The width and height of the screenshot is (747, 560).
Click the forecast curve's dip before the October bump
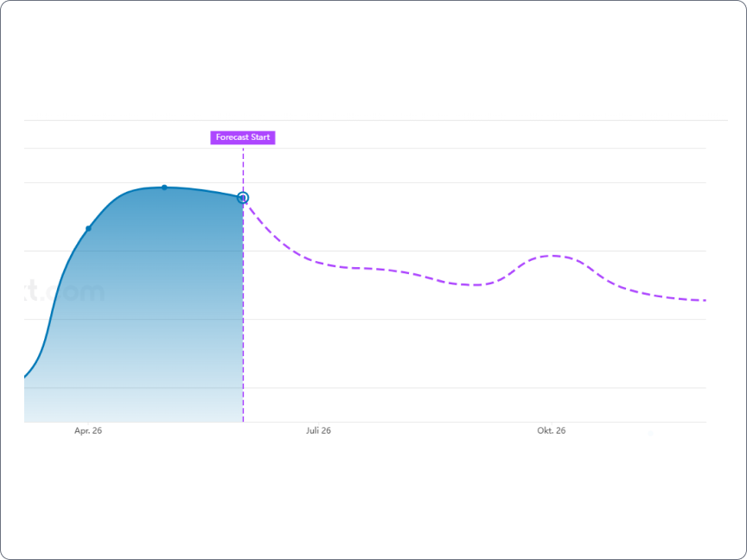(x=474, y=285)
